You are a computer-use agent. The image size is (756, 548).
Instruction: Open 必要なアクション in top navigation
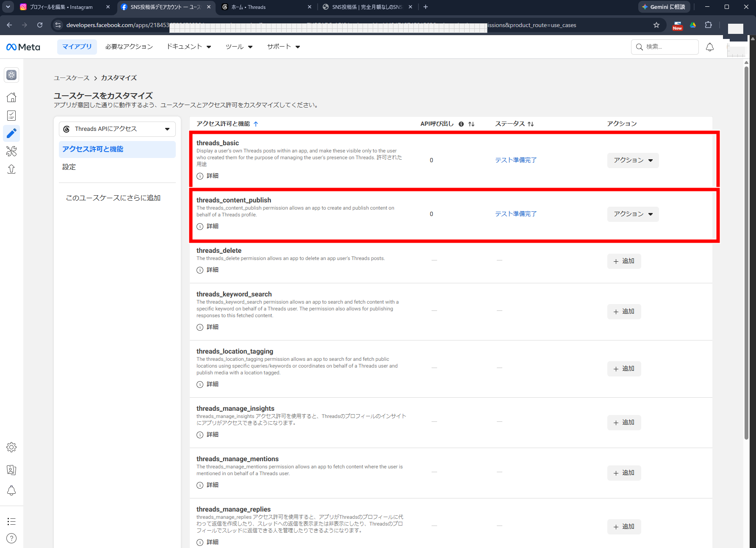tap(129, 47)
